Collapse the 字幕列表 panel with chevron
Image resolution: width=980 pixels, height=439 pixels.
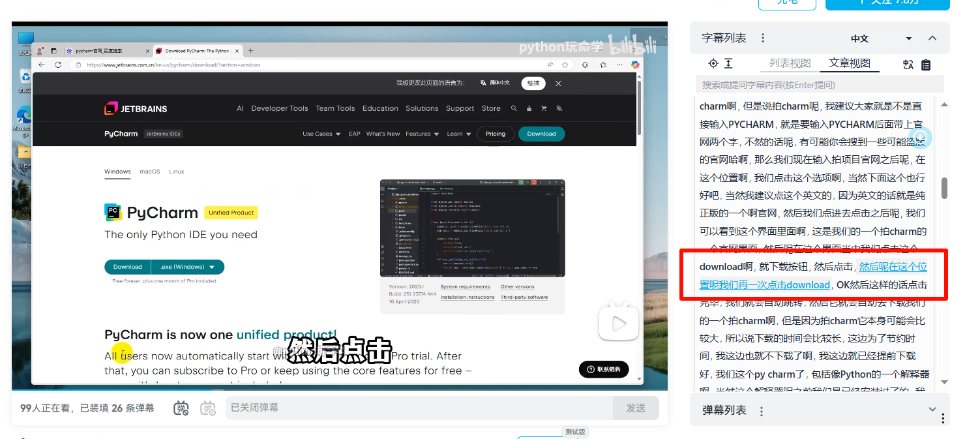pos(932,38)
